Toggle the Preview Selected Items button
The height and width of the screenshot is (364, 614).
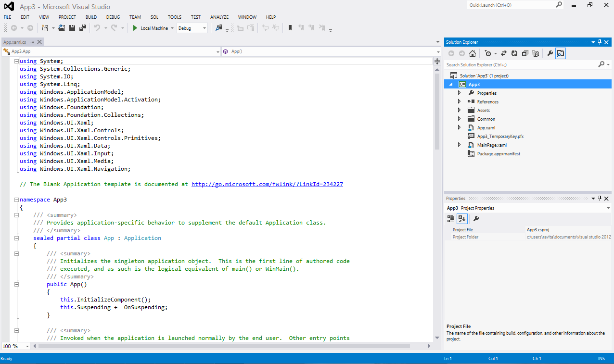tap(561, 53)
